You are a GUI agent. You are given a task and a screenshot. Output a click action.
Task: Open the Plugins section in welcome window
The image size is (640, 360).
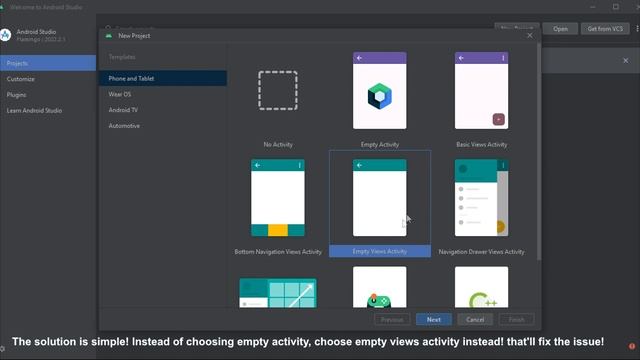click(x=48, y=95)
